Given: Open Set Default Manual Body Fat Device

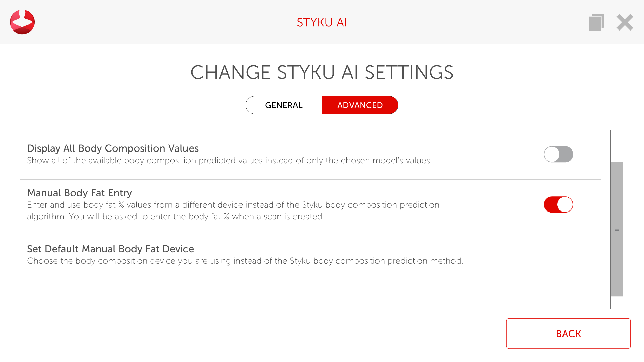Looking at the screenshot, I should point(110,249).
